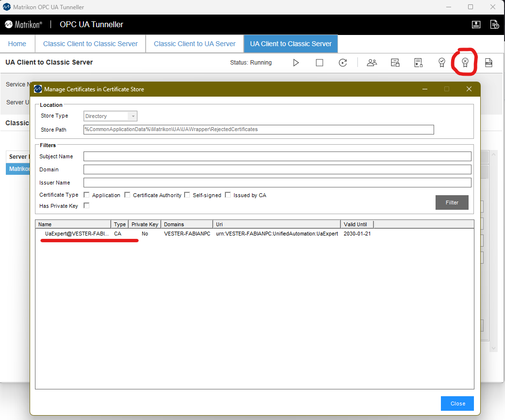Image resolution: width=505 pixels, height=420 pixels.
Task: Sort by the Domains column header
Action: (x=187, y=224)
